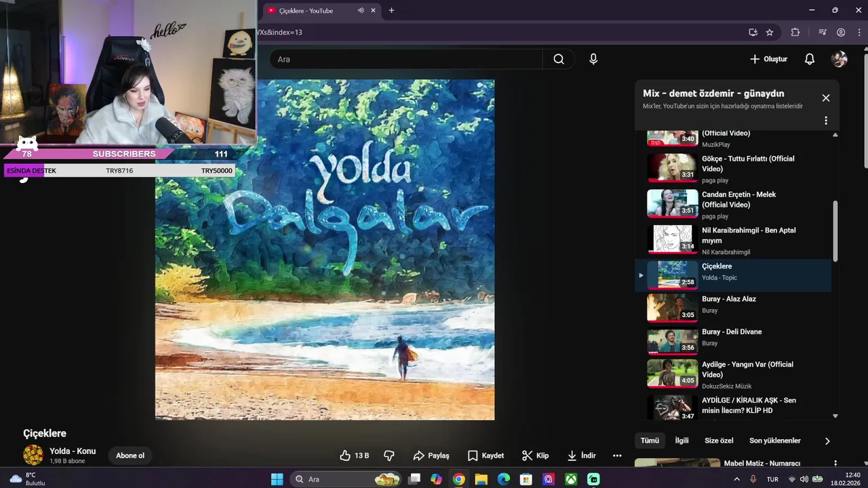Select currently playing Çiçeklere playlist item
This screenshot has width=868, height=488.
point(733,275)
